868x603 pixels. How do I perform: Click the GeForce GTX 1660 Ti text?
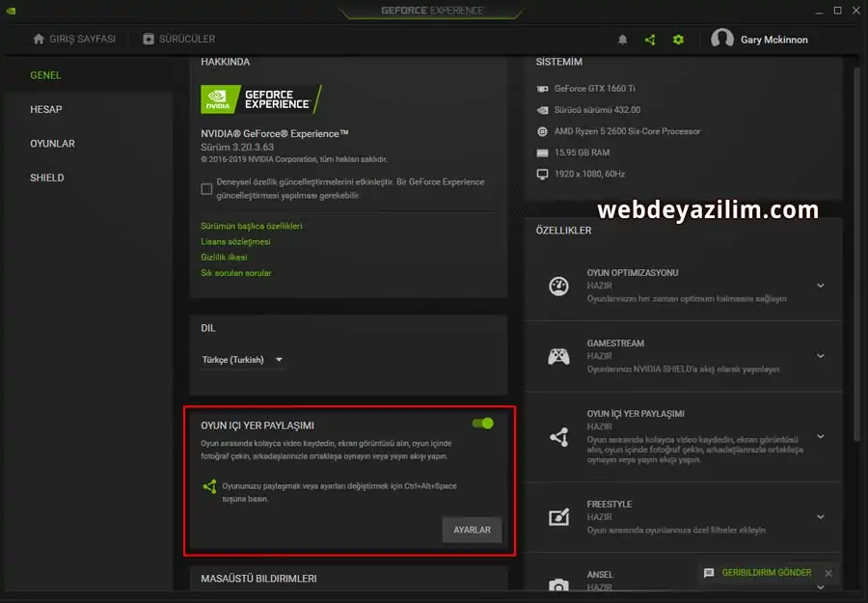pyautogui.click(x=594, y=89)
